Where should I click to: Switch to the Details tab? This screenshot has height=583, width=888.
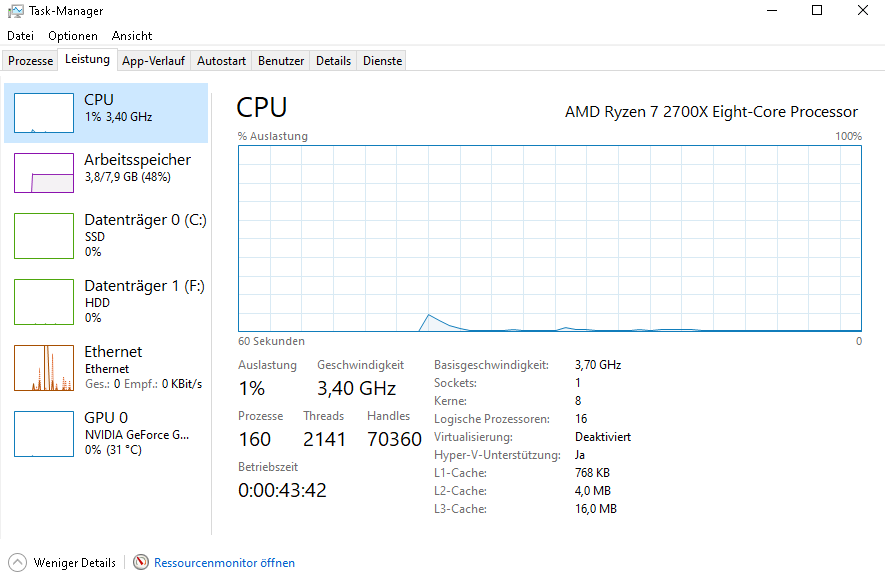pyautogui.click(x=334, y=61)
